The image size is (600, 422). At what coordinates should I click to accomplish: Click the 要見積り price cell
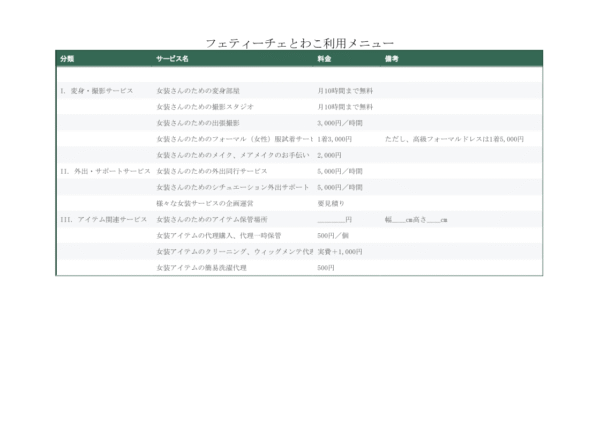pos(331,203)
